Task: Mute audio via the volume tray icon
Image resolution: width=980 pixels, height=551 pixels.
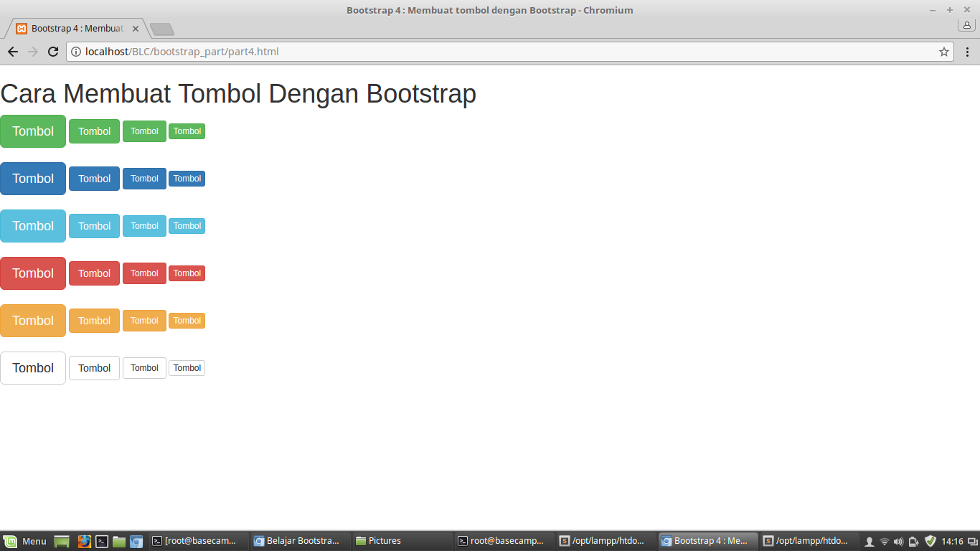Action: (898, 542)
